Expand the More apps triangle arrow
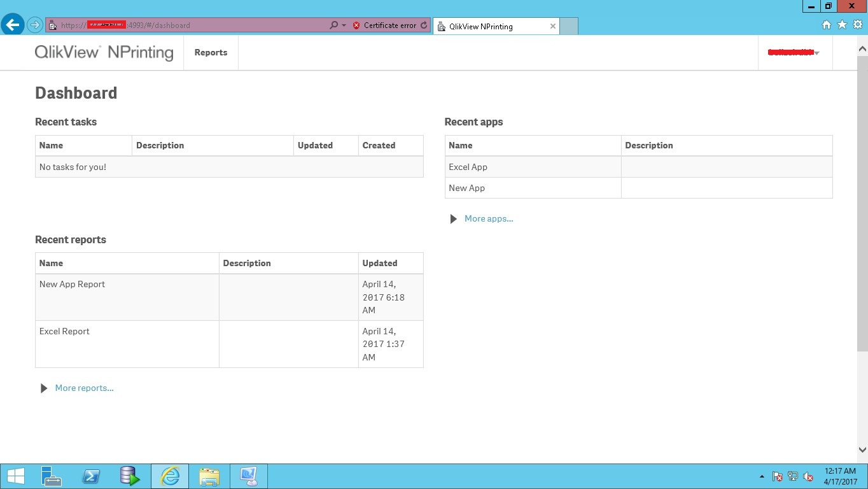Viewport: 868px width, 489px height. coord(453,219)
